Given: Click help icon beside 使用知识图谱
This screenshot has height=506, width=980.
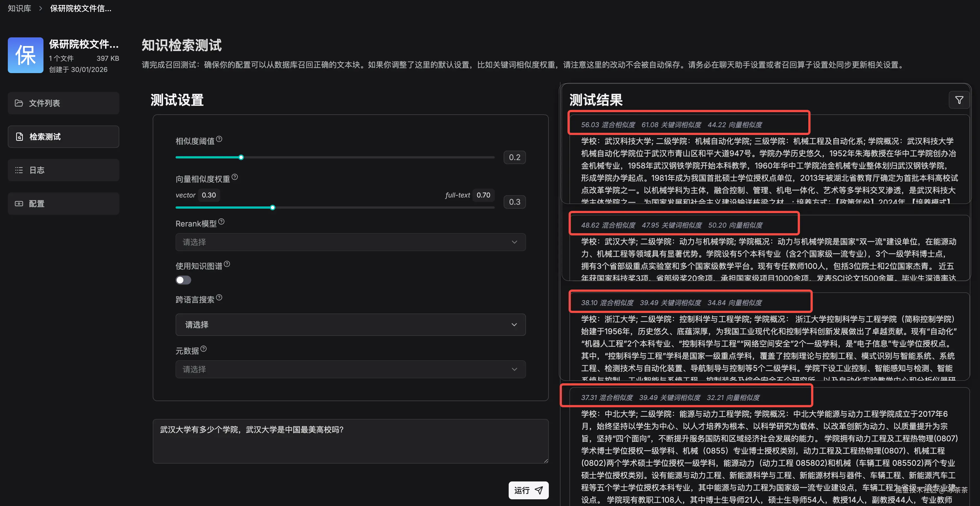Looking at the screenshot, I should click(227, 264).
